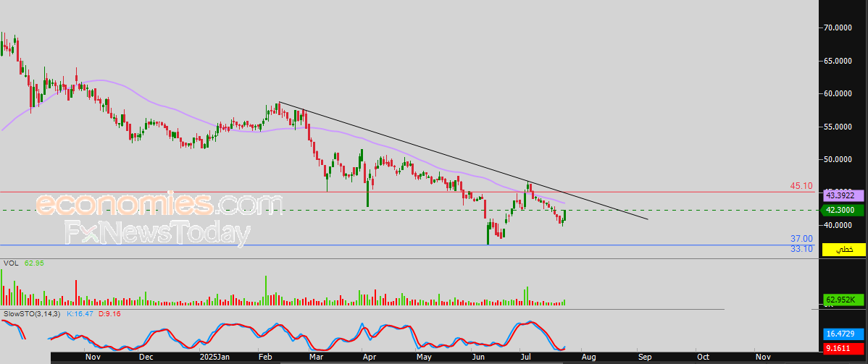868x364 pixels.
Task: Select the VOL indicator label
Action: [11, 263]
